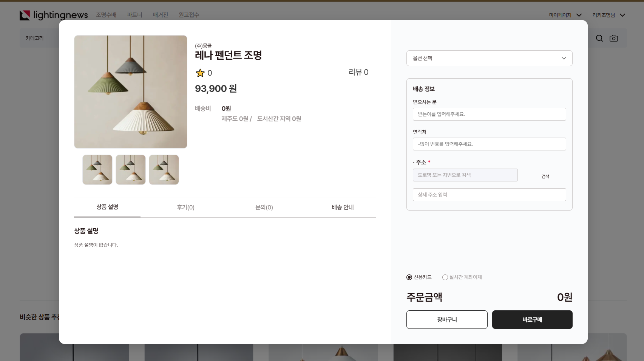This screenshot has height=361, width=644.
Task: Open the 옵션 선택 dropdown
Action: (489, 58)
